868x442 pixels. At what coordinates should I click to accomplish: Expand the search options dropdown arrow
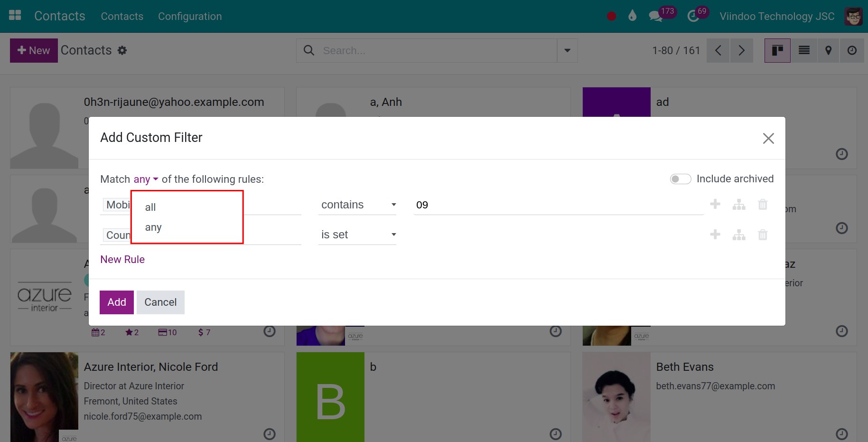567,50
